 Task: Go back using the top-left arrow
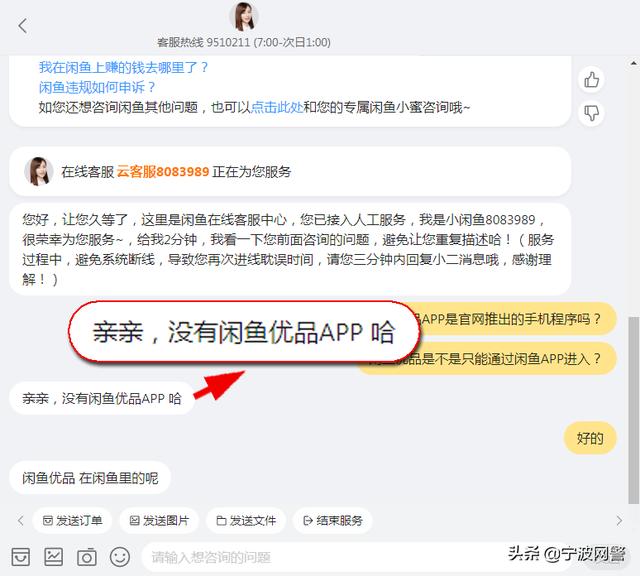click(23, 26)
